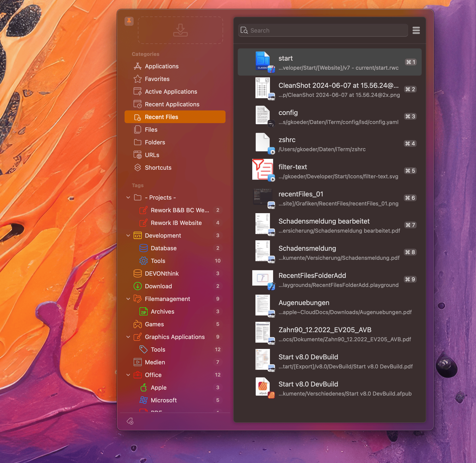Open Schadensmeldung bearbeitet pdf
476x463 pixels.
pyautogui.click(x=329, y=225)
